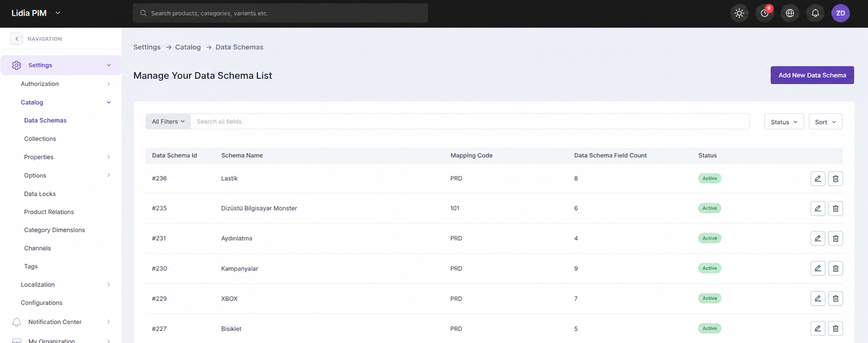This screenshot has height=343, width=868.
Task: Delete the Kampanyalar schema
Action: pos(835,268)
